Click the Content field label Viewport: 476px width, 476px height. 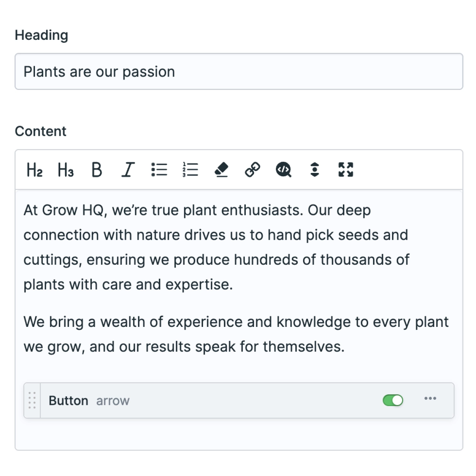41,131
